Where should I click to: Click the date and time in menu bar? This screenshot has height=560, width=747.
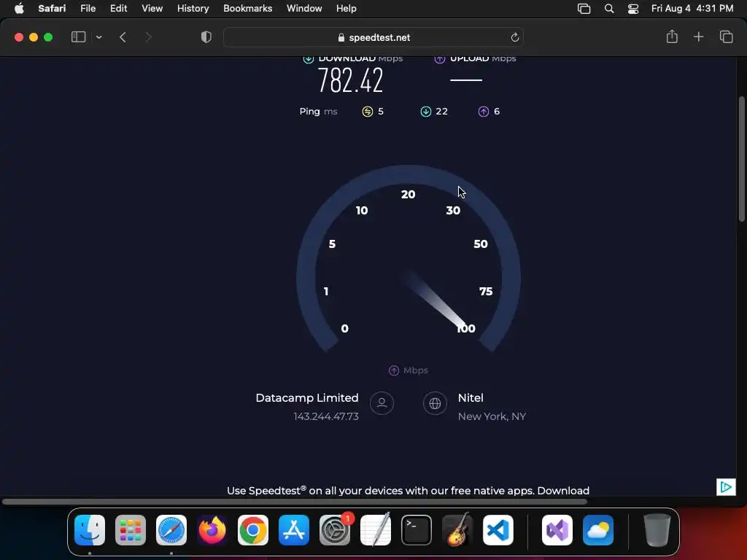tap(692, 9)
